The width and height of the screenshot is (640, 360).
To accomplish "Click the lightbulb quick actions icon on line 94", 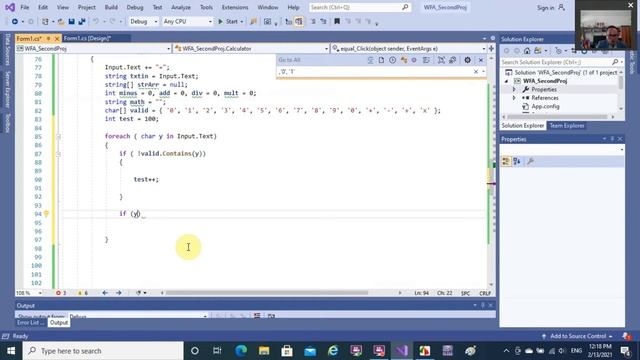I will click(46, 213).
